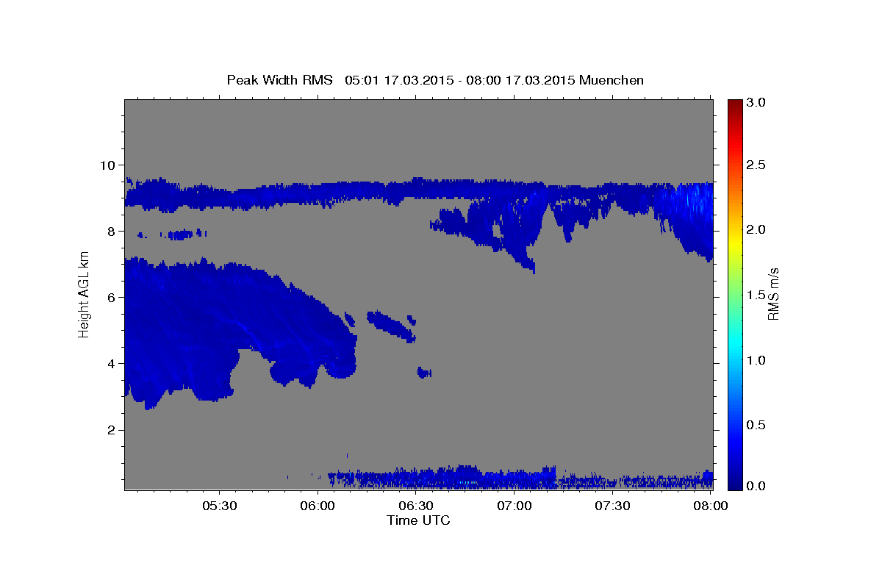Click the 'Time UTC' x-axis label
Screen dimensions: 882x588
pyautogui.click(x=418, y=520)
